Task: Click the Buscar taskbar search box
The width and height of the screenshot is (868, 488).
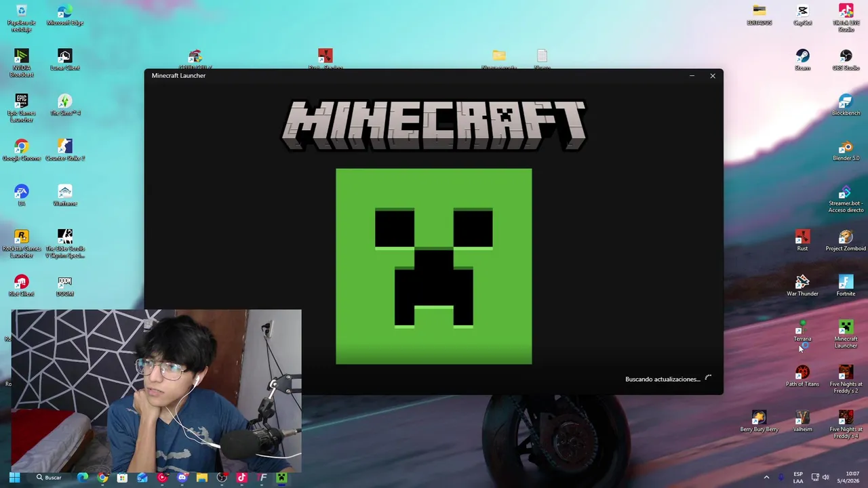Action: pyautogui.click(x=50, y=477)
